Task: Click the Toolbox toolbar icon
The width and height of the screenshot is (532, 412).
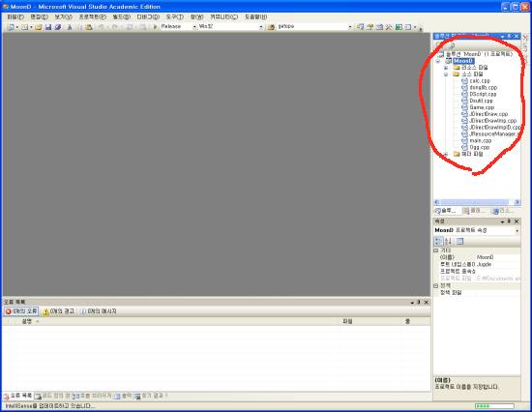Action: click(389, 27)
